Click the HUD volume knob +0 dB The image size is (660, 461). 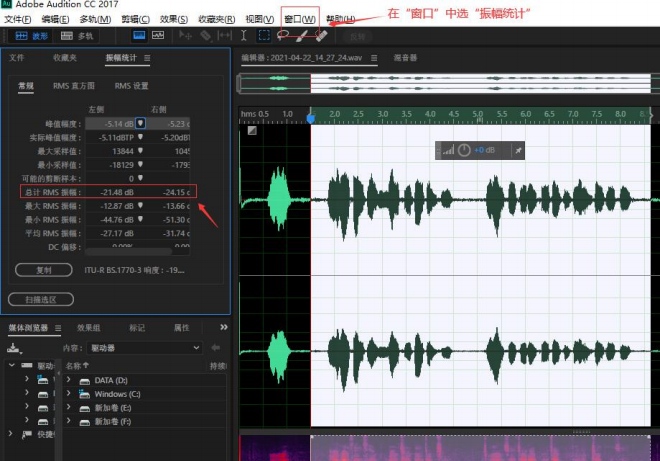(464, 150)
